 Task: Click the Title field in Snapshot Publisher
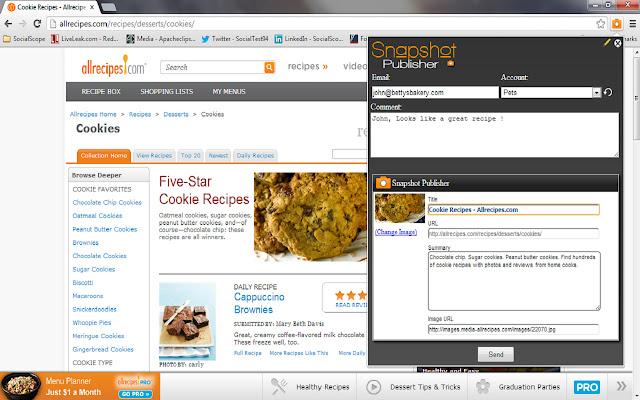tap(513, 210)
